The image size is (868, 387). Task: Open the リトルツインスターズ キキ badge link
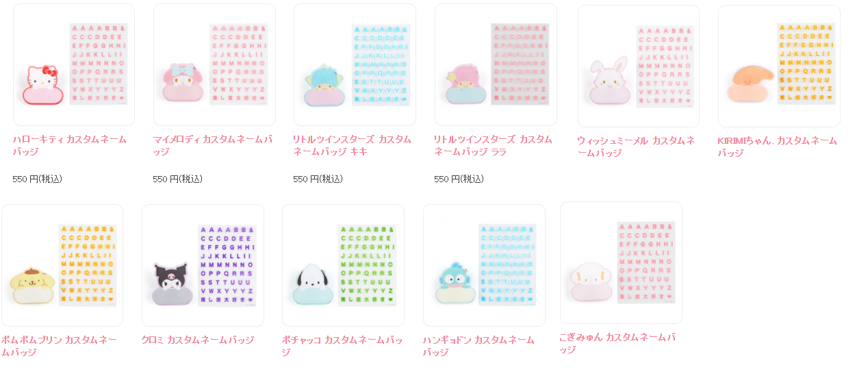tap(352, 145)
